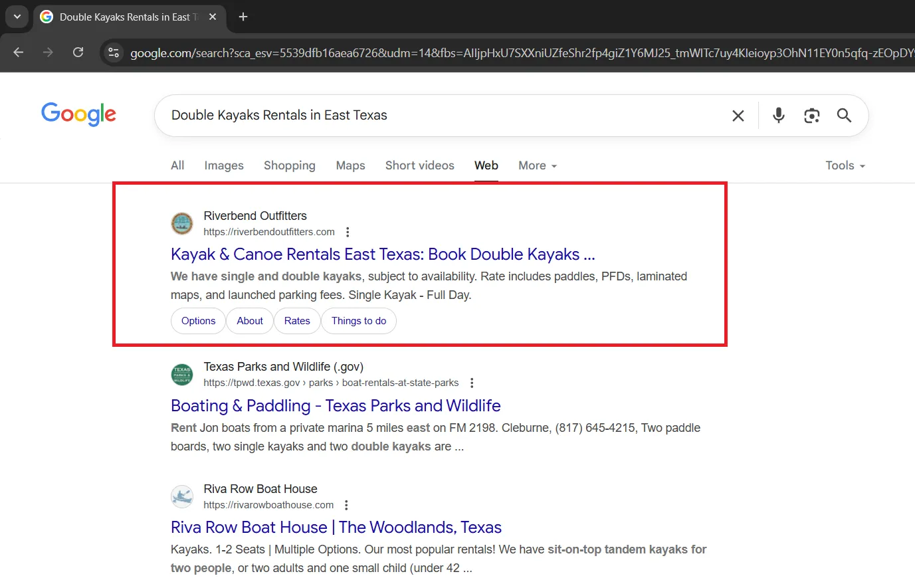The width and height of the screenshot is (915, 588).
Task: Open the tab search dropdown arrow
Action: (17, 17)
